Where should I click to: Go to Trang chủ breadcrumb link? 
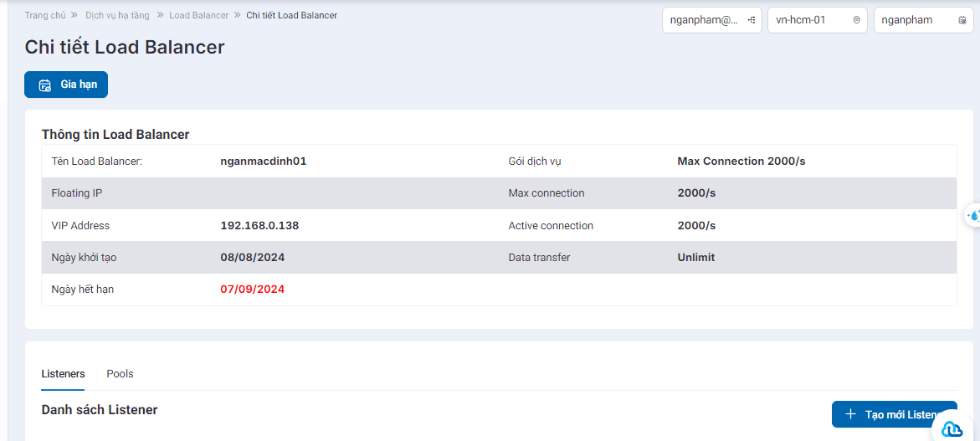(x=45, y=15)
